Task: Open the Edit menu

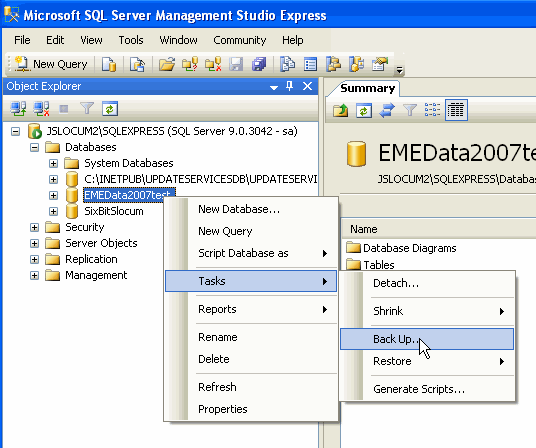Action: click(55, 40)
